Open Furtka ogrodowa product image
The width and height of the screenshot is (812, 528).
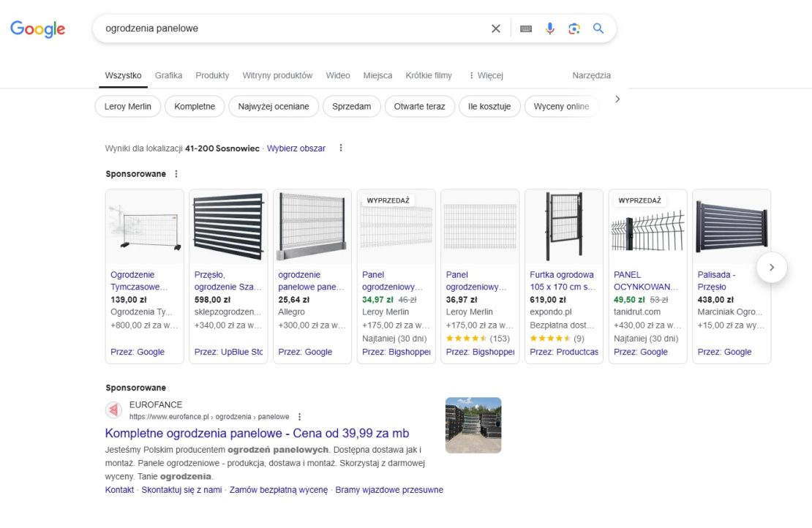564,227
